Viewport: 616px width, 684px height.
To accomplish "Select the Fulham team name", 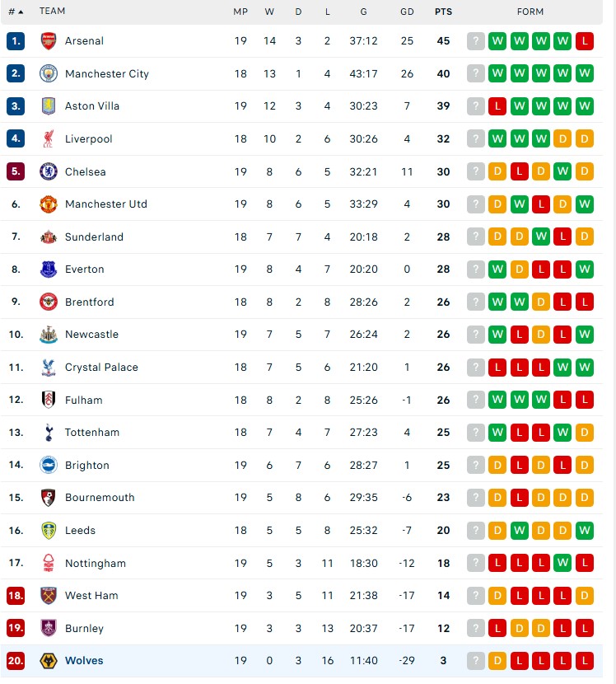I will pyautogui.click(x=82, y=400).
